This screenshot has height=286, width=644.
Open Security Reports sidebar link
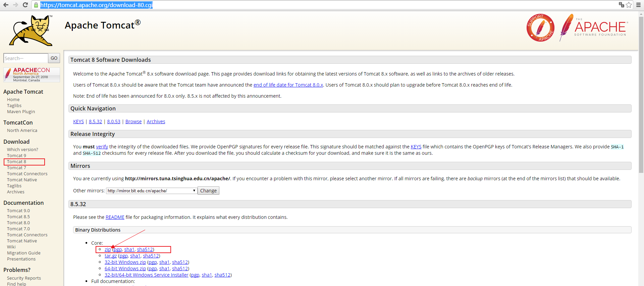(24, 278)
